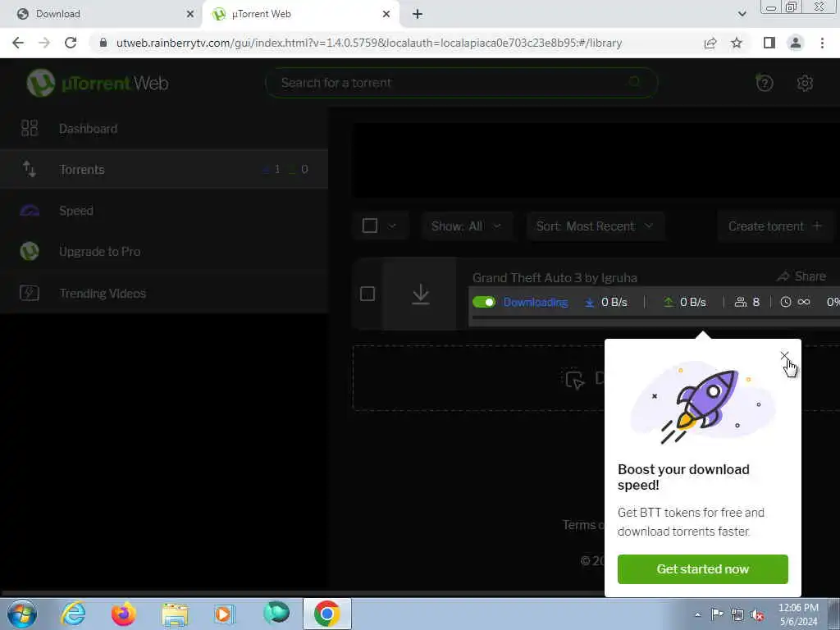Open the tab search chevron
This screenshot has width=840, height=630.
(x=742, y=14)
